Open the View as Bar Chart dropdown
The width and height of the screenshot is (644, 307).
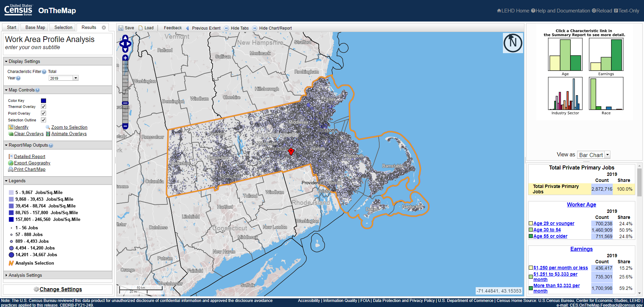(594, 155)
